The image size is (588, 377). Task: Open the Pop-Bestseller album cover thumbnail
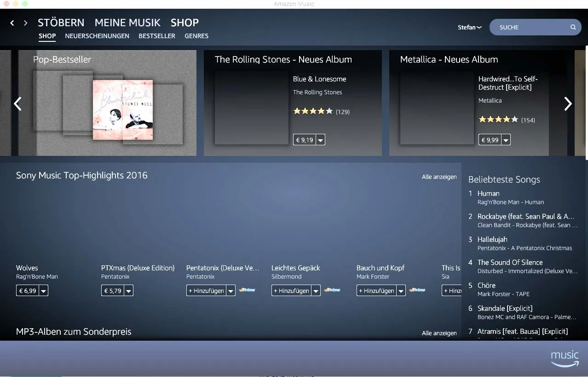122,110
